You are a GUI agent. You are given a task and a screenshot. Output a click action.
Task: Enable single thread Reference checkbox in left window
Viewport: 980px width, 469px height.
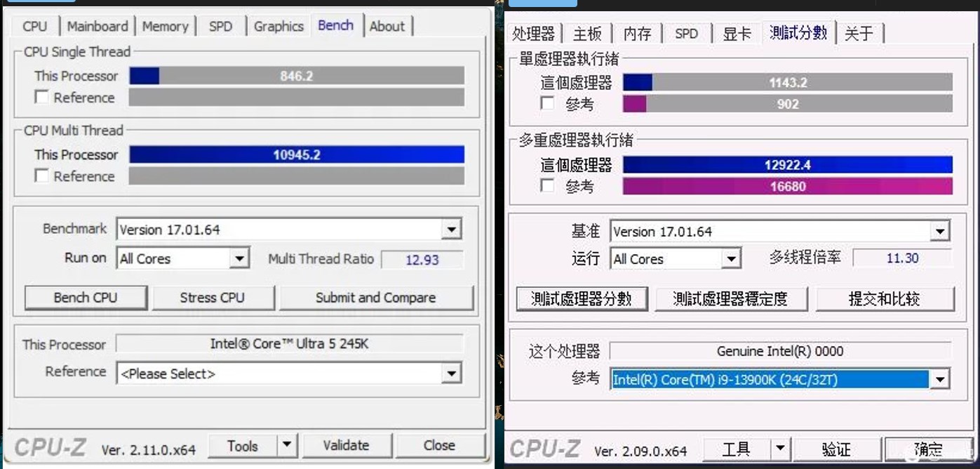pyautogui.click(x=41, y=97)
